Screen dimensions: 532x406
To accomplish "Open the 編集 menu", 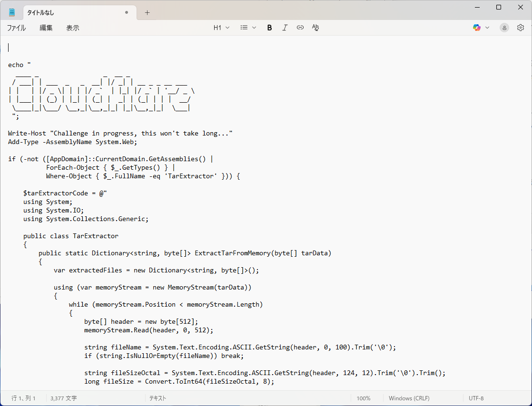I will point(46,28).
